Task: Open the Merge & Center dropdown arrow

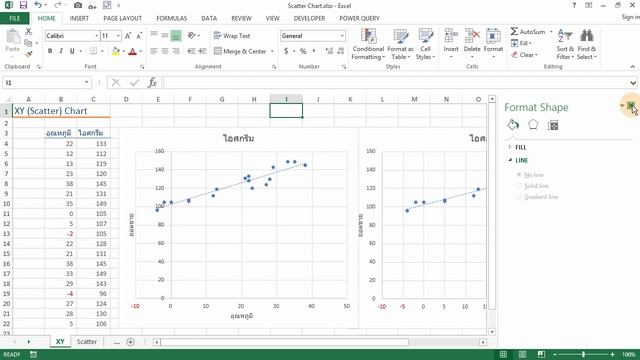Action: [x=272, y=51]
